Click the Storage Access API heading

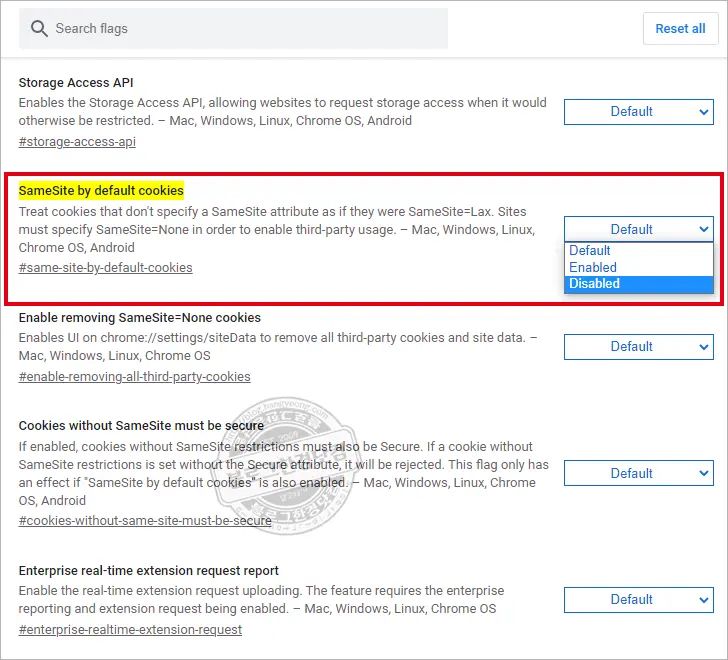click(76, 83)
